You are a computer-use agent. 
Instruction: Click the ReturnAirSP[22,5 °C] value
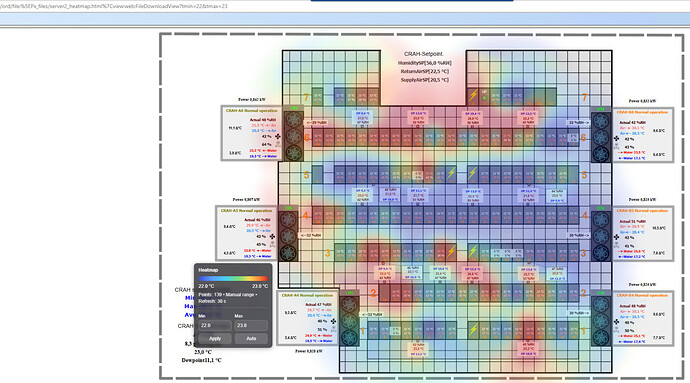(x=425, y=71)
